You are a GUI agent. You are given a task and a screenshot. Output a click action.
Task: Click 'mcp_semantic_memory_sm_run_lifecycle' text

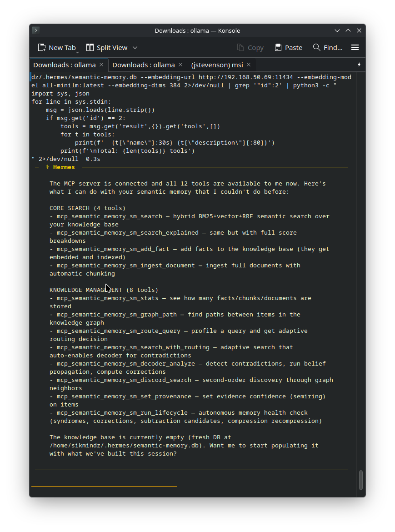coord(122,412)
